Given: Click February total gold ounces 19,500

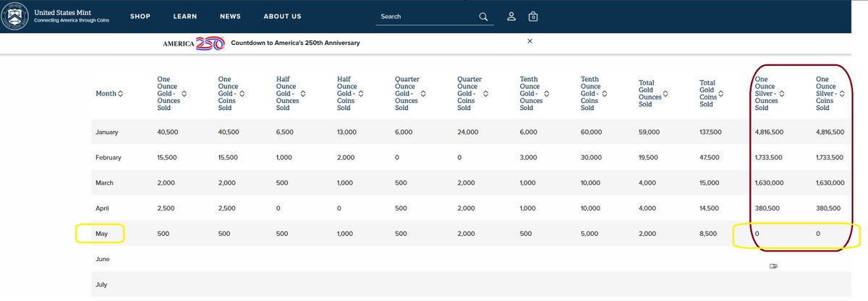Looking at the screenshot, I should (649, 158).
